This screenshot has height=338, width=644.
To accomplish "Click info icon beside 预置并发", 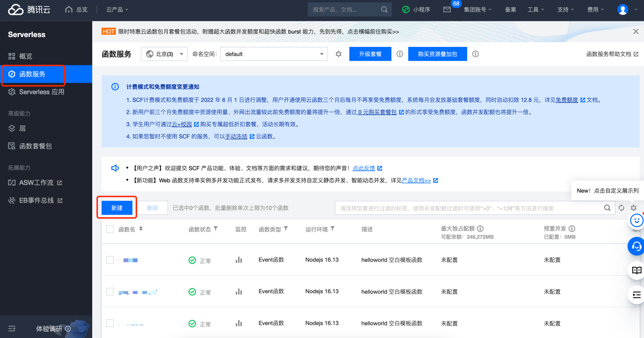I will (572, 229).
